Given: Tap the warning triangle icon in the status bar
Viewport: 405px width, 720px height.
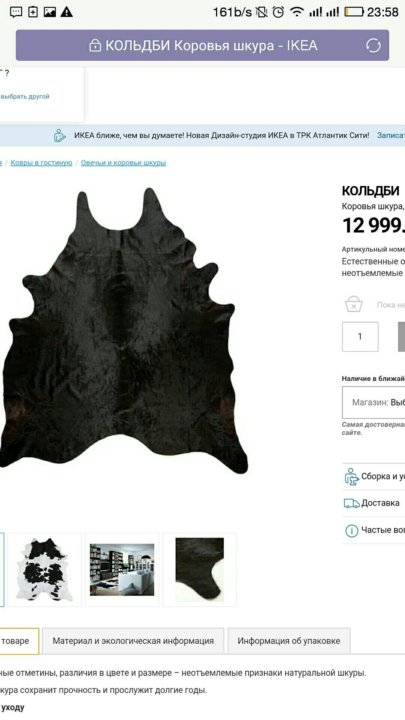Looking at the screenshot, I should pyautogui.click(x=67, y=12).
